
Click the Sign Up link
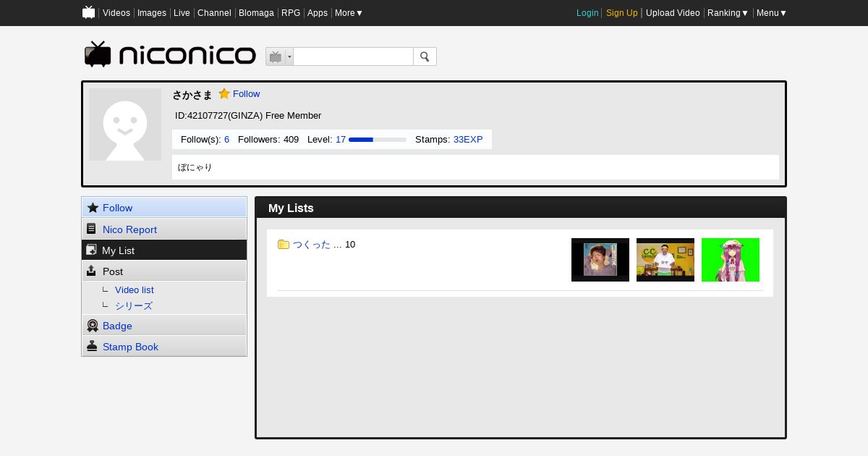622,13
